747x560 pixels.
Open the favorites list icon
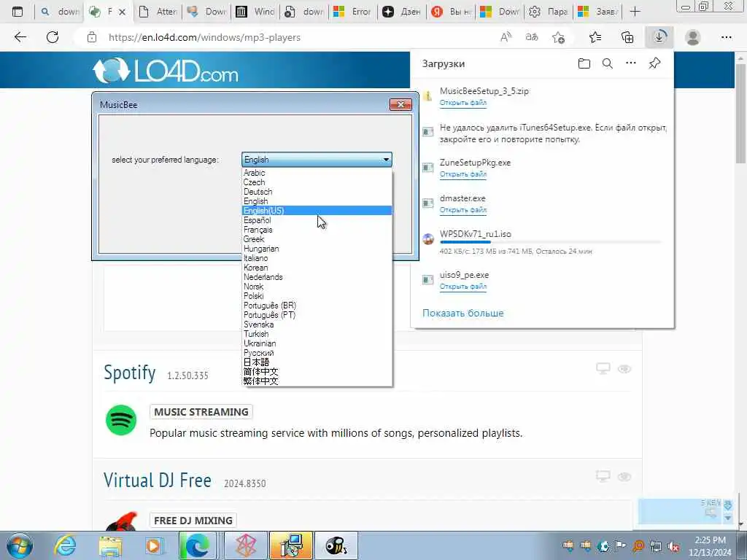click(595, 37)
